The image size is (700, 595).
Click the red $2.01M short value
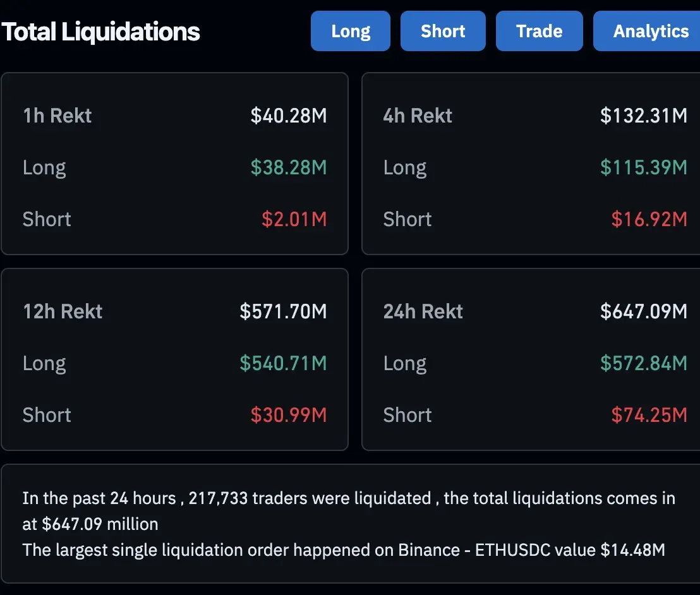click(294, 219)
